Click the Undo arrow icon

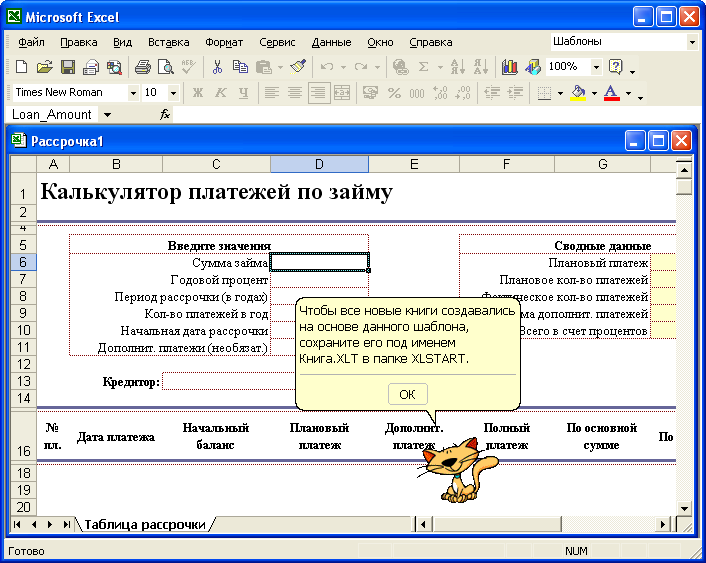tap(327, 67)
